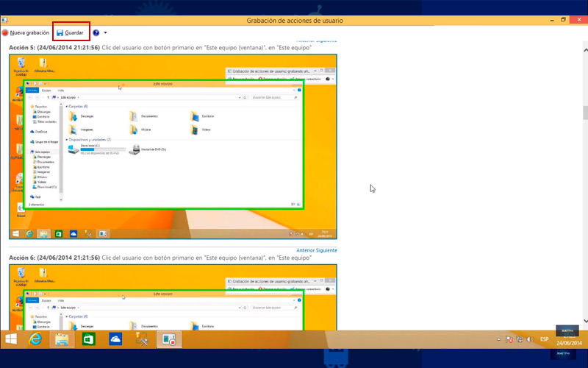Open the OneDrive taskbar icon

[x=115, y=339]
